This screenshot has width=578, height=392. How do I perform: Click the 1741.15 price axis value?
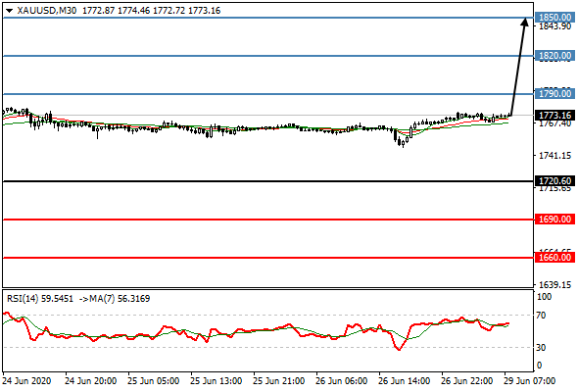coord(555,156)
